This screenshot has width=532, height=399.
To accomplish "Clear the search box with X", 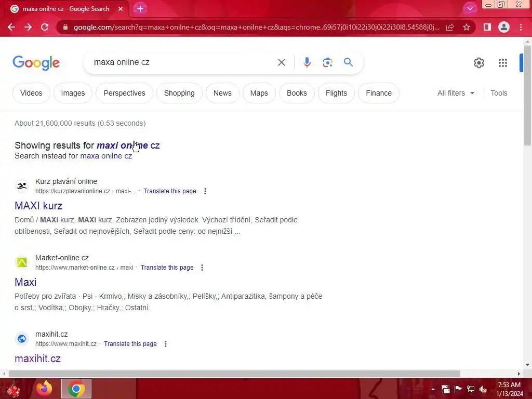I will pos(281,62).
